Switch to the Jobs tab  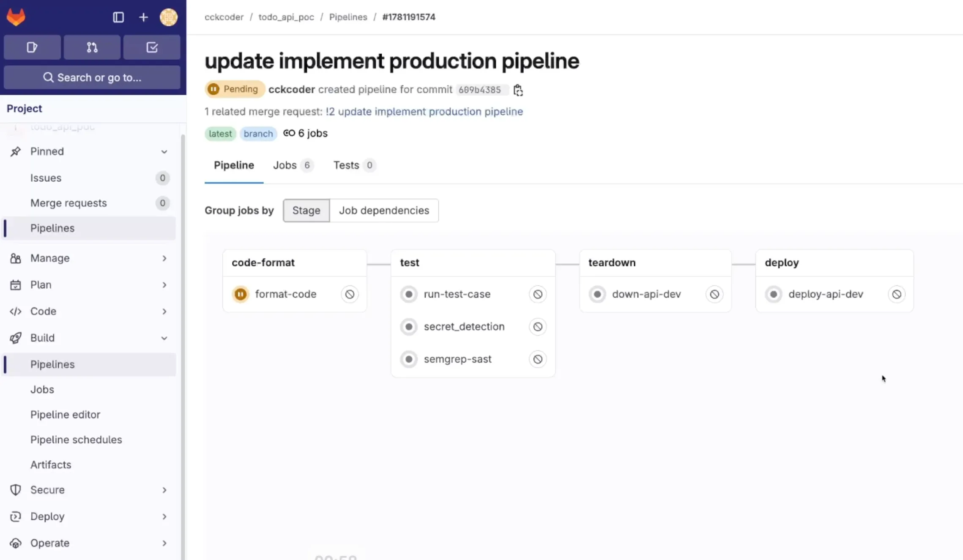(x=284, y=165)
